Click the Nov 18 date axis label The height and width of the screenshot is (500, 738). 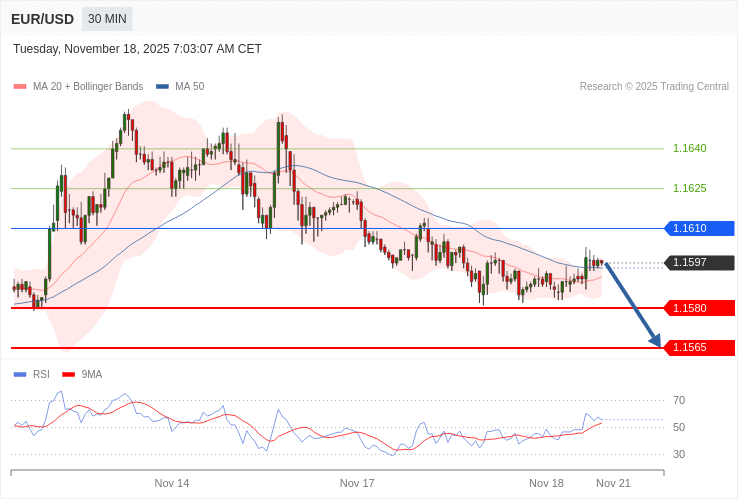point(546,484)
